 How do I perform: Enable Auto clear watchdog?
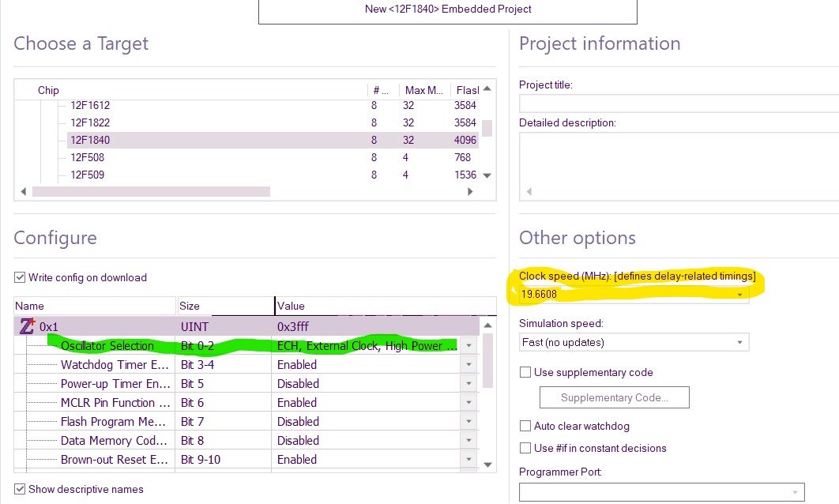[525, 426]
